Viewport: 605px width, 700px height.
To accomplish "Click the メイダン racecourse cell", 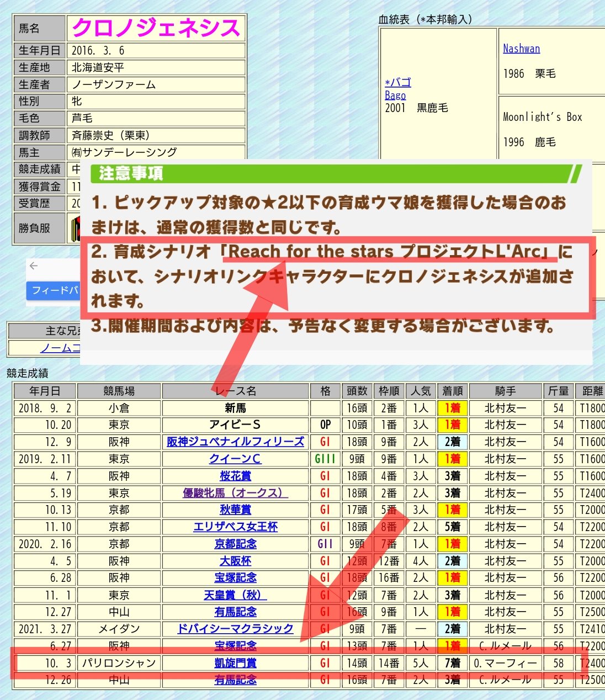I will click(x=119, y=629).
